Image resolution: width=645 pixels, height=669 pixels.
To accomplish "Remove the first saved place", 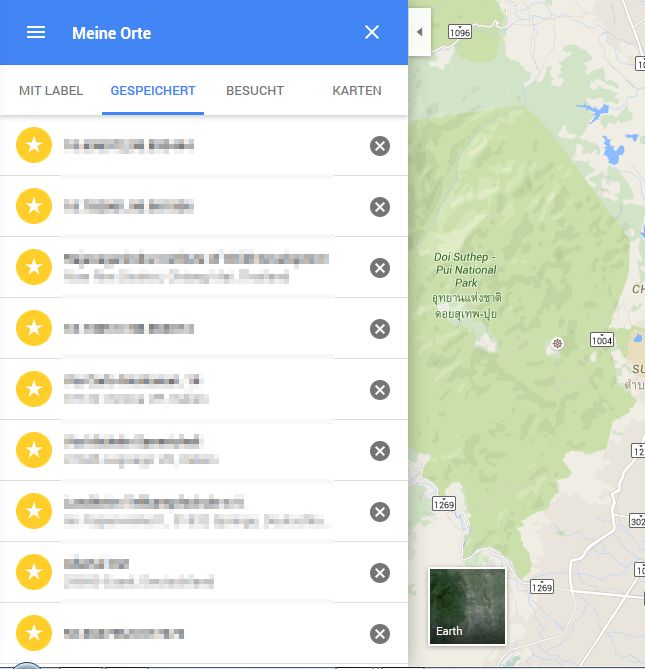I will pyautogui.click(x=380, y=146).
